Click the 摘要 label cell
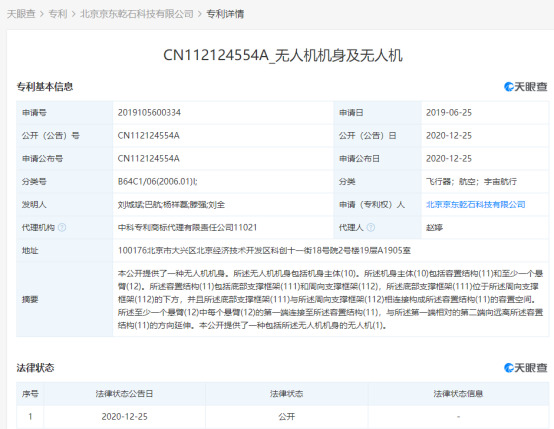 (65, 299)
